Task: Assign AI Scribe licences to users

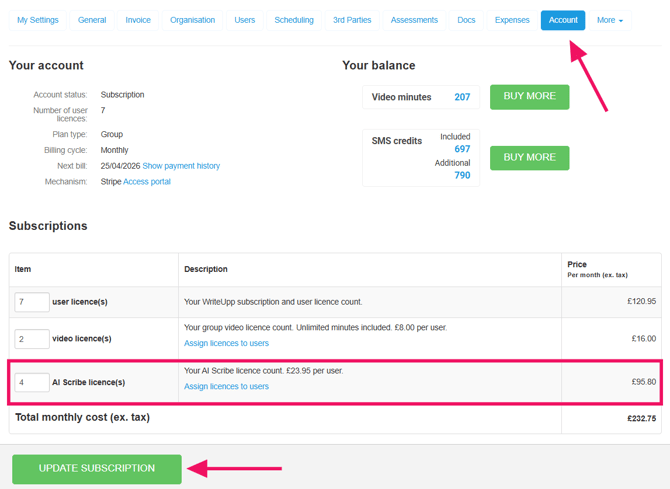Action: coord(226,387)
